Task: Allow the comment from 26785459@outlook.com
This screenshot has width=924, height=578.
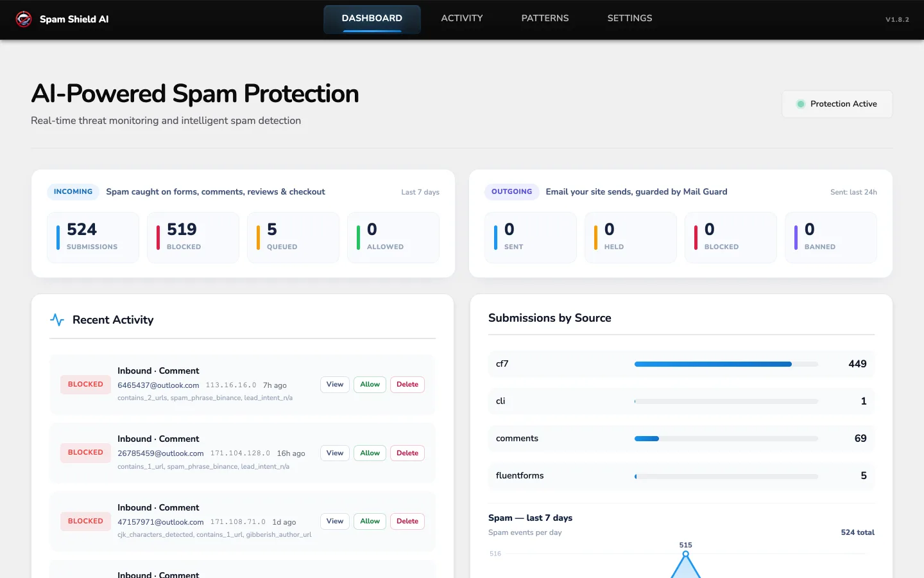Action: [370, 453]
